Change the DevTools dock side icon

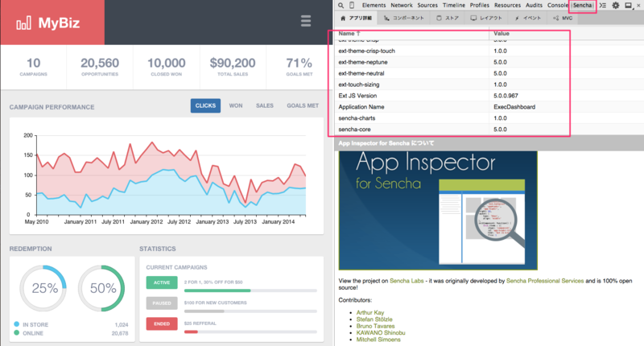629,6
